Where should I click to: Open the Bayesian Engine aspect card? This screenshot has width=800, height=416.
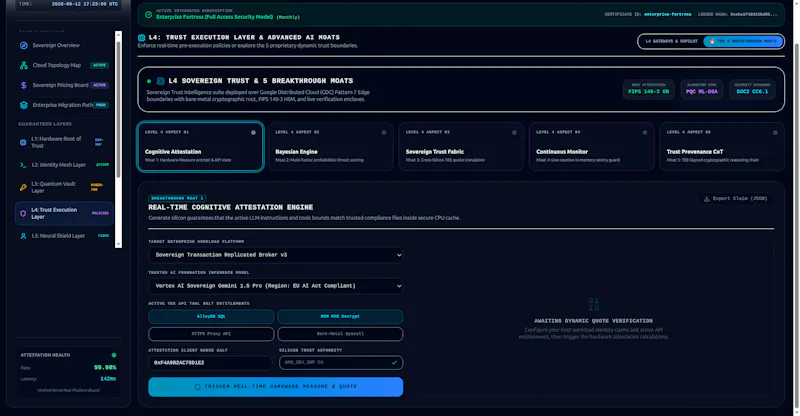click(331, 146)
